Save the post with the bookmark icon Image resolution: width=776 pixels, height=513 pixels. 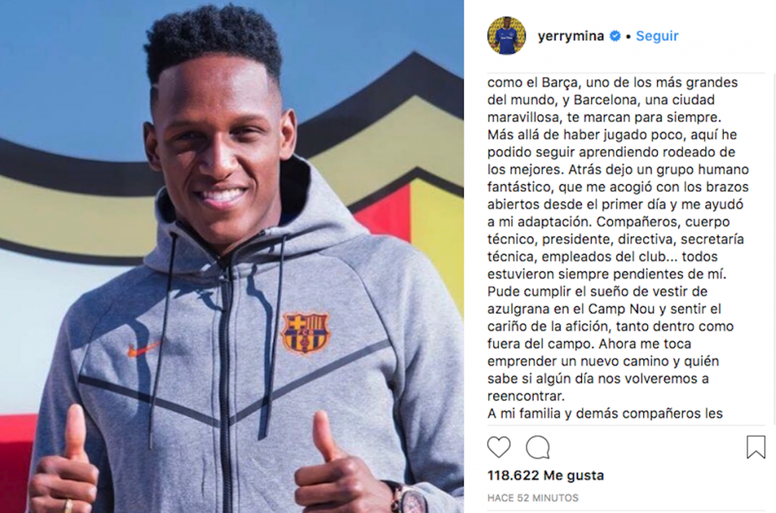tap(756, 447)
